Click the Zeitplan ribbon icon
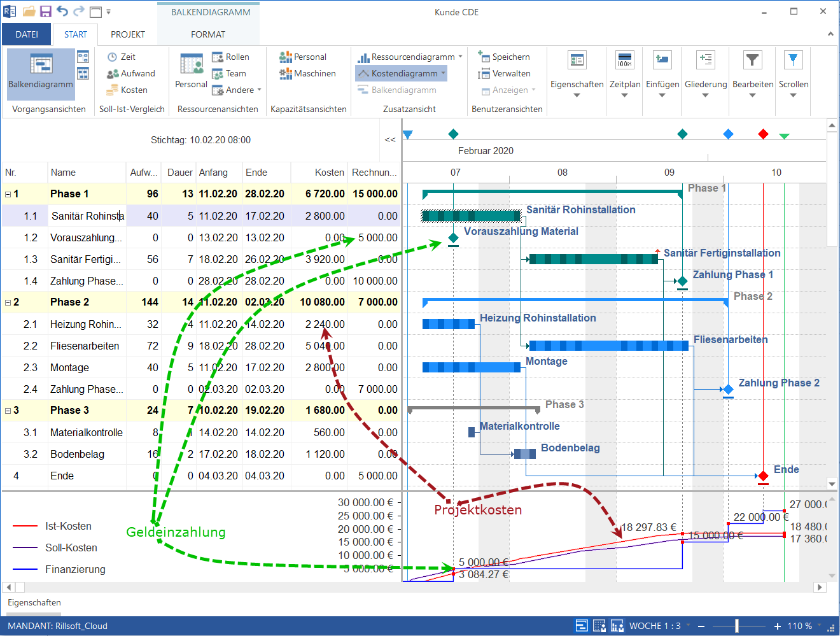This screenshot has height=636, width=840. click(x=624, y=61)
